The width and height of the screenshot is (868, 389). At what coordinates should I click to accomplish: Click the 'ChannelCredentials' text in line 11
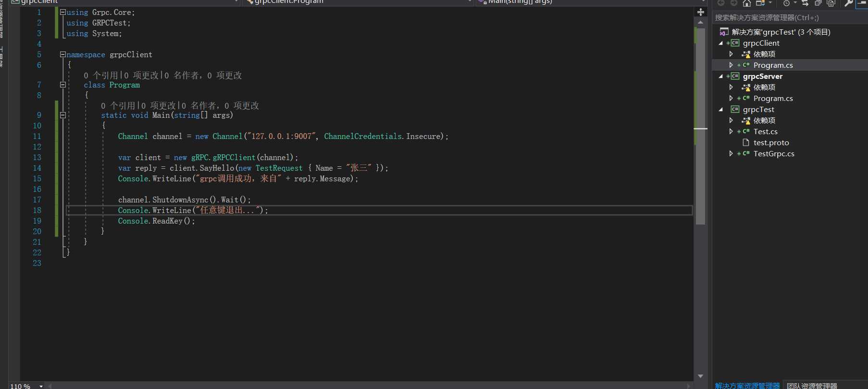click(x=363, y=136)
